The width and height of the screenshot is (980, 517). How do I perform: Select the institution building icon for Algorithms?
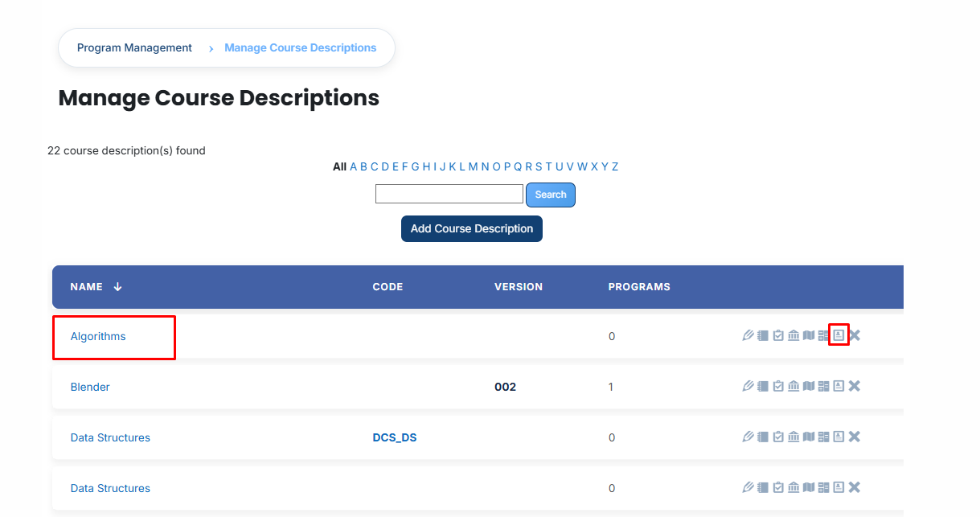[x=793, y=335]
